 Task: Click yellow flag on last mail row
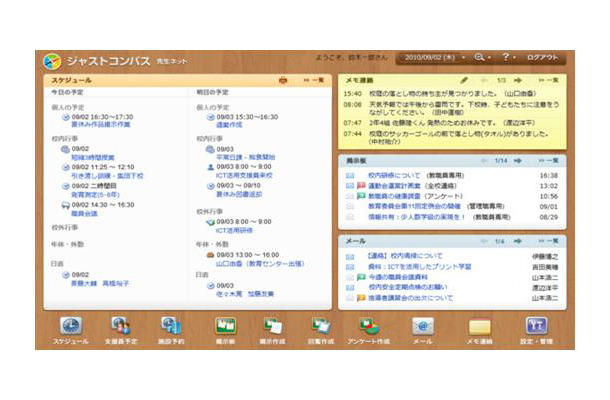[x=361, y=298]
